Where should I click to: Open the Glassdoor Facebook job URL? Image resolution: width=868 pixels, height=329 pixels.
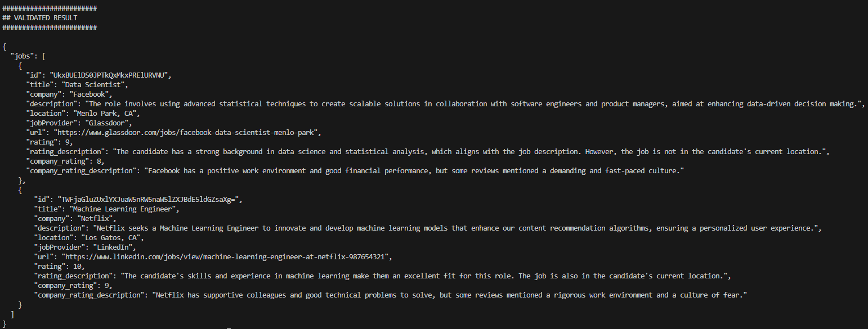pyautogui.click(x=187, y=132)
